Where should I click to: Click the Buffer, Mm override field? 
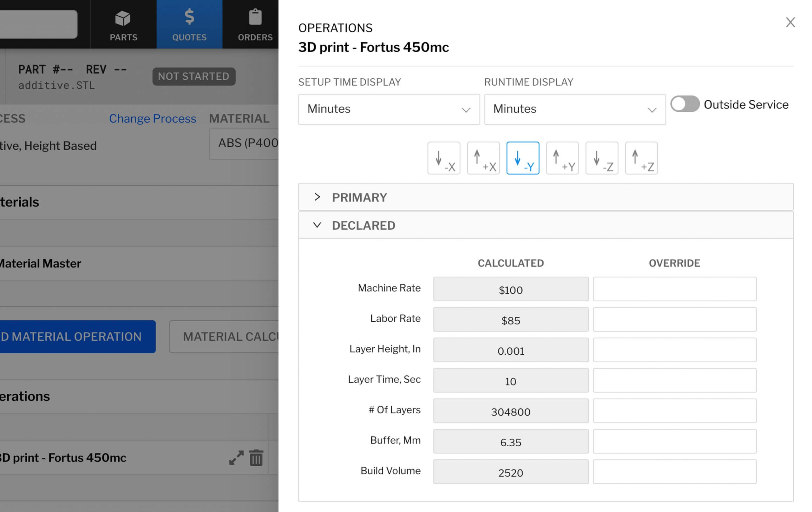(674, 441)
